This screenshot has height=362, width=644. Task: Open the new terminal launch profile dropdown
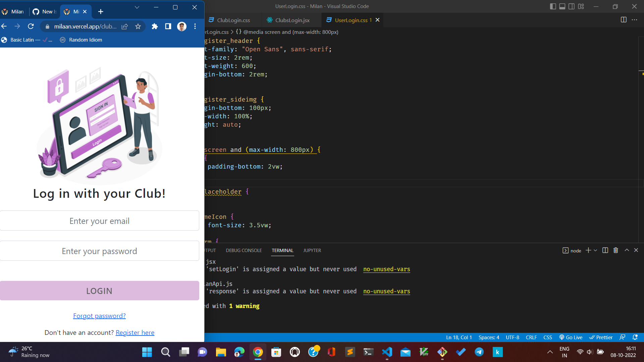click(595, 250)
